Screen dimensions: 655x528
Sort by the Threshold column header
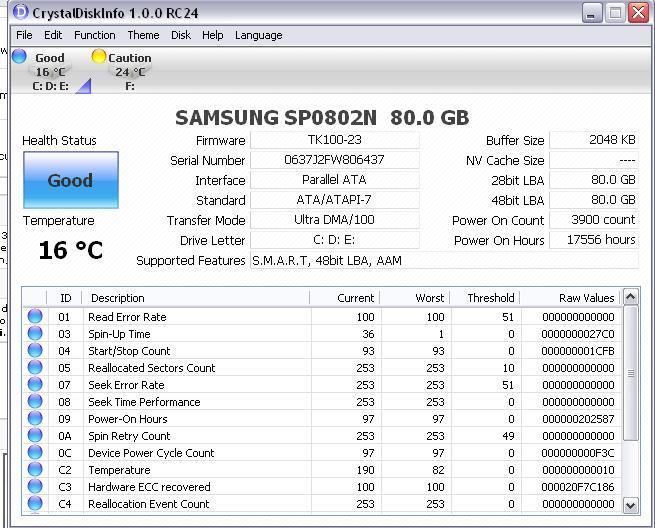tap(485, 298)
